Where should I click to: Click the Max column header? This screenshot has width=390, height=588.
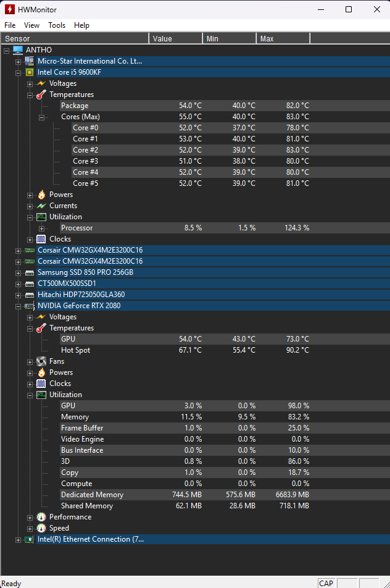tap(283, 39)
